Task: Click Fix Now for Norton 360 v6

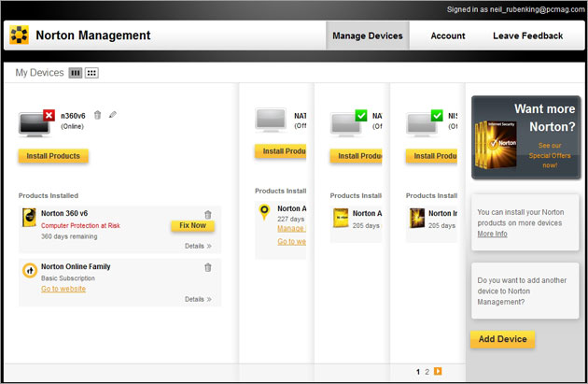Action: coord(193,225)
